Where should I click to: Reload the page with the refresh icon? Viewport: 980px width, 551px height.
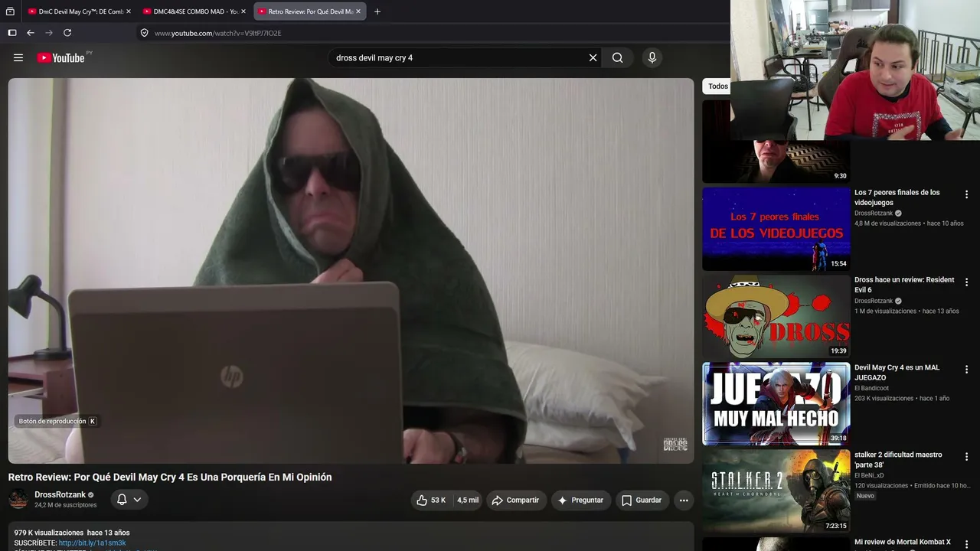pyautogui.click(x=67, y=33)
